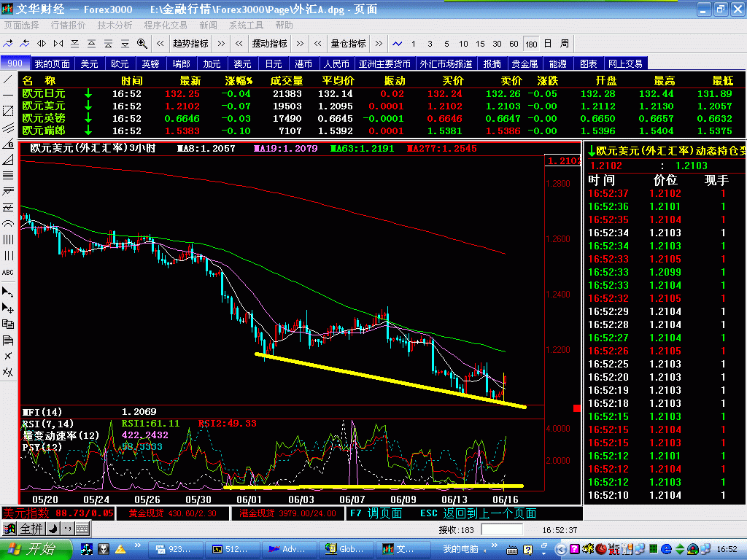
Task: Switch to the 我的页面 tab
Action: 52,63
